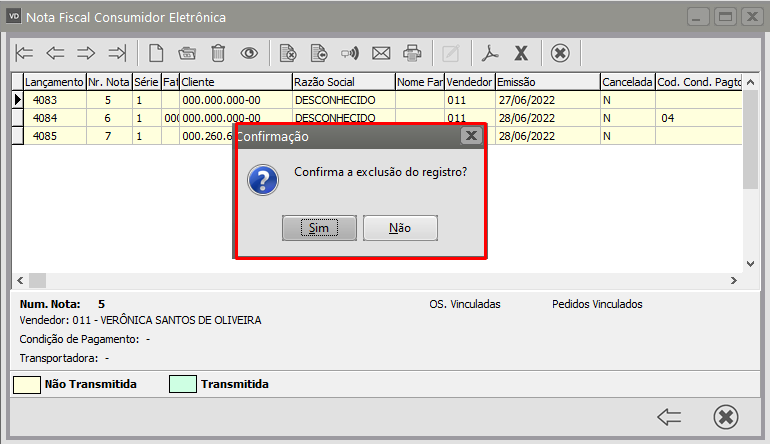Image resolution: width=770 pixels, height=444 pixels.
Task: Click bottom-right circled X exit icon
Action: click(726, 417)
